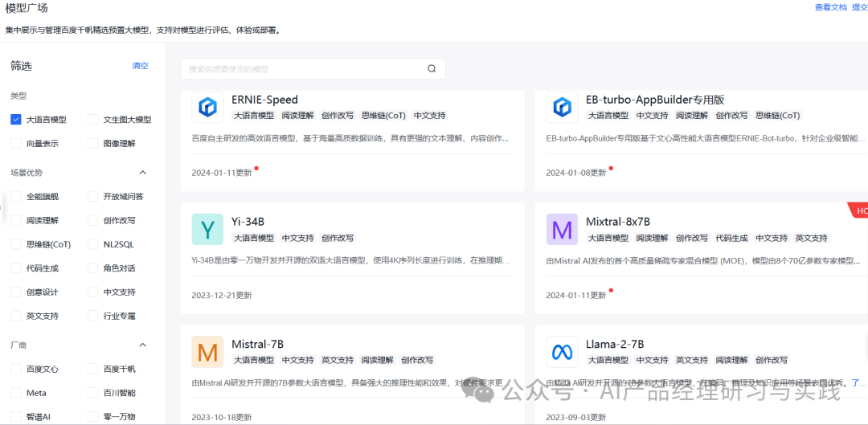Screen dimensions: 868x425
Task: Check the 代码生成 filter checkbox
Action: click(16, 268)
